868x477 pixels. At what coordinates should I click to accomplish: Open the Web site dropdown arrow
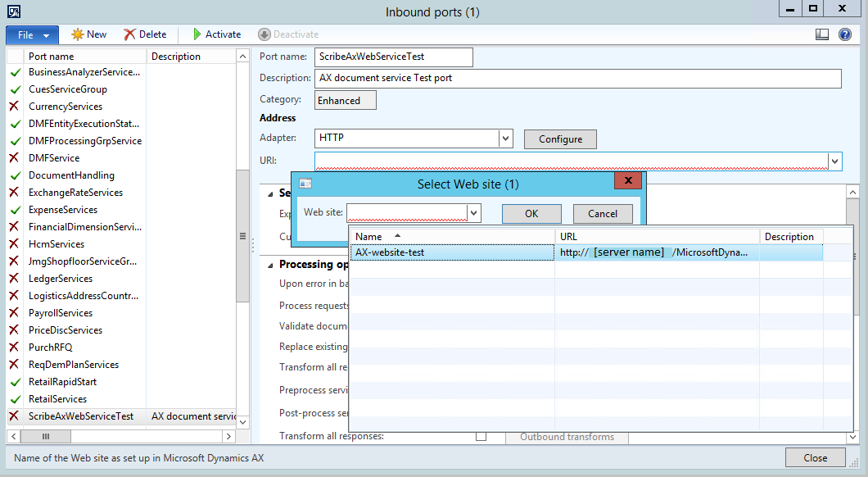[474, 213]
